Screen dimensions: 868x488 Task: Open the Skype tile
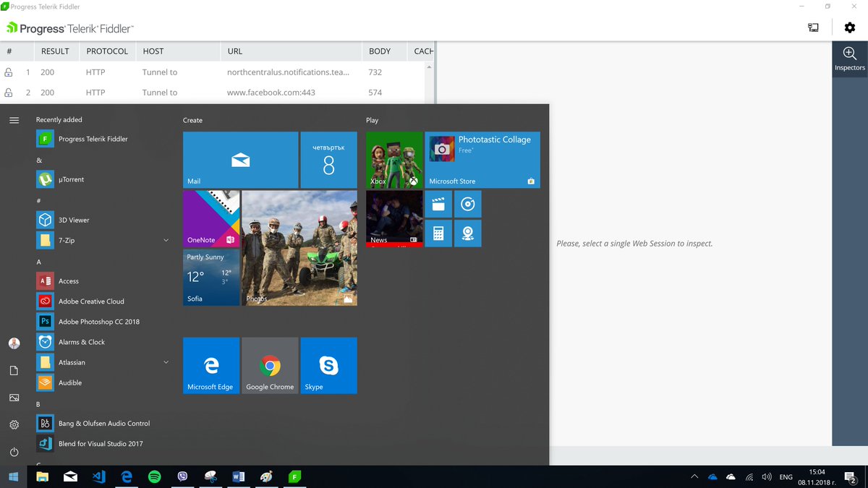coord(328,365)
